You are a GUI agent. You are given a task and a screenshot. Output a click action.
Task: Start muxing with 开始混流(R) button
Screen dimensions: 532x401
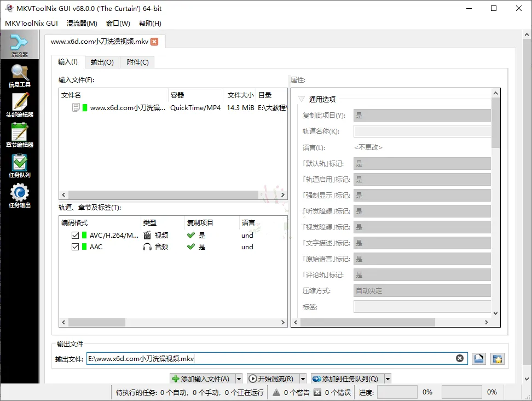(274, 379)
